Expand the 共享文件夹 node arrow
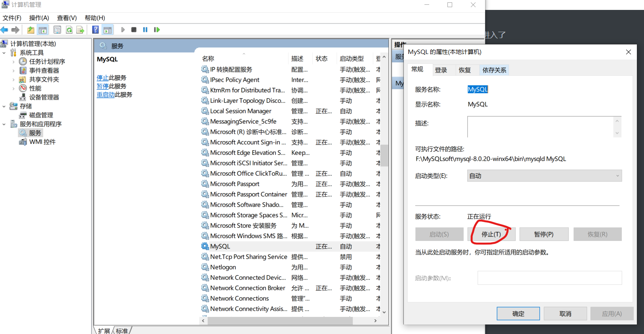644x334 pixels. pyautogui.click(x=13, y=79)
